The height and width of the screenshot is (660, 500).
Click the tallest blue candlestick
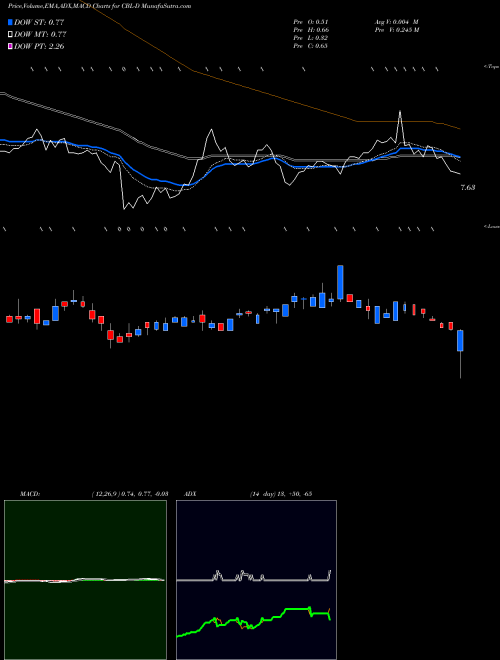[340, 282]
